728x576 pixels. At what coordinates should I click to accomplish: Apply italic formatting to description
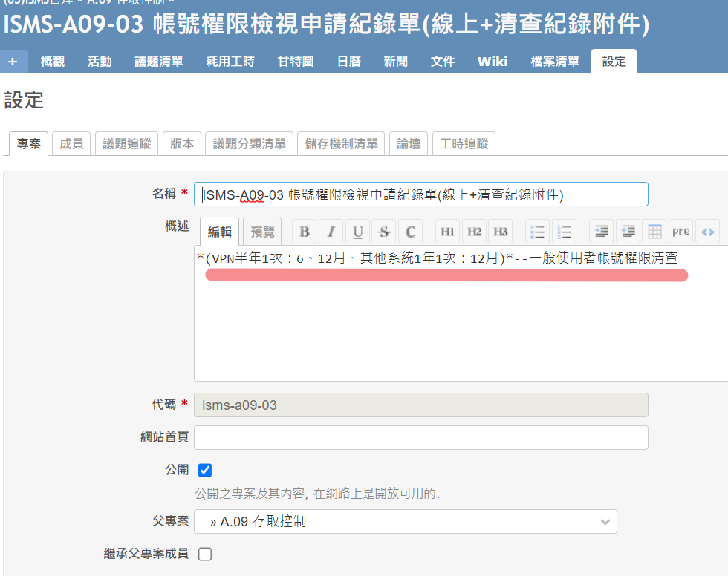(x=331, y=232)
